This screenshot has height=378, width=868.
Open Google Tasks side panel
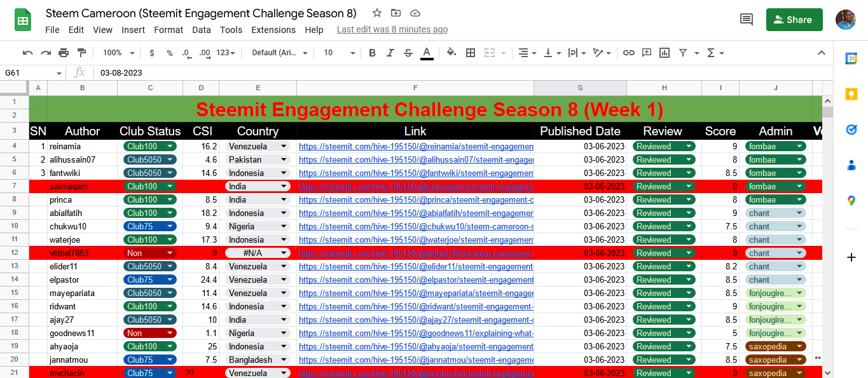(851, 130)
